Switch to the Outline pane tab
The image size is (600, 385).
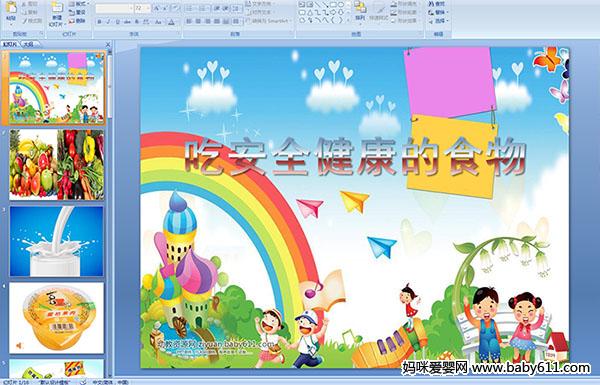pos(26,44)
